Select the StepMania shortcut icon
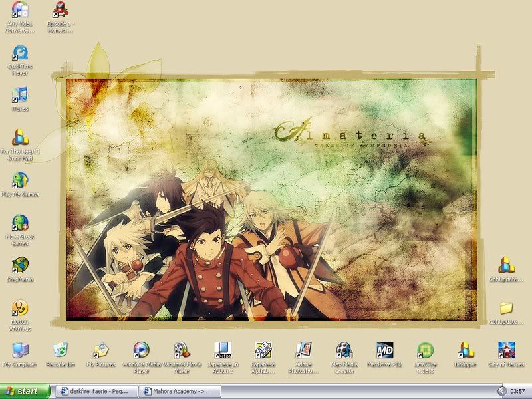The width and height of the screenshot is (532, 399). click(20, 265)
